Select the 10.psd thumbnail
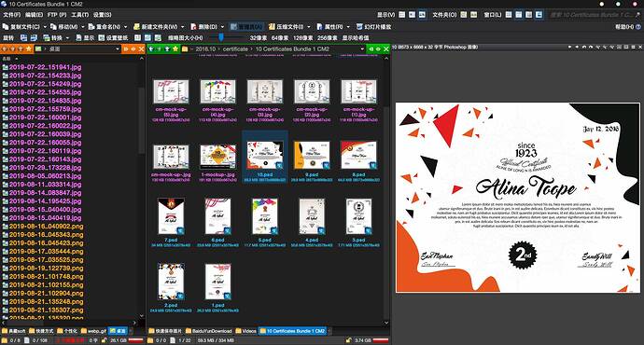The width and height of the screenshot is (644, 345). click(265, 156)
